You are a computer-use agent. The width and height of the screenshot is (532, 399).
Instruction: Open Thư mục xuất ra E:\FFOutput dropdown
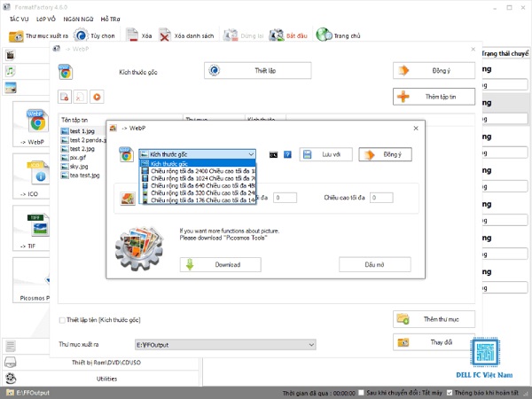pyautogui.click(x=225, y=345)
